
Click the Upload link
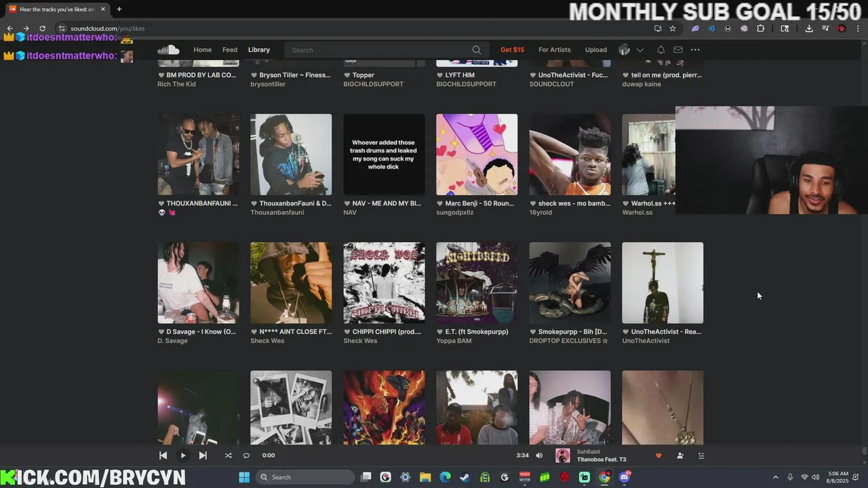coord(595,49)
